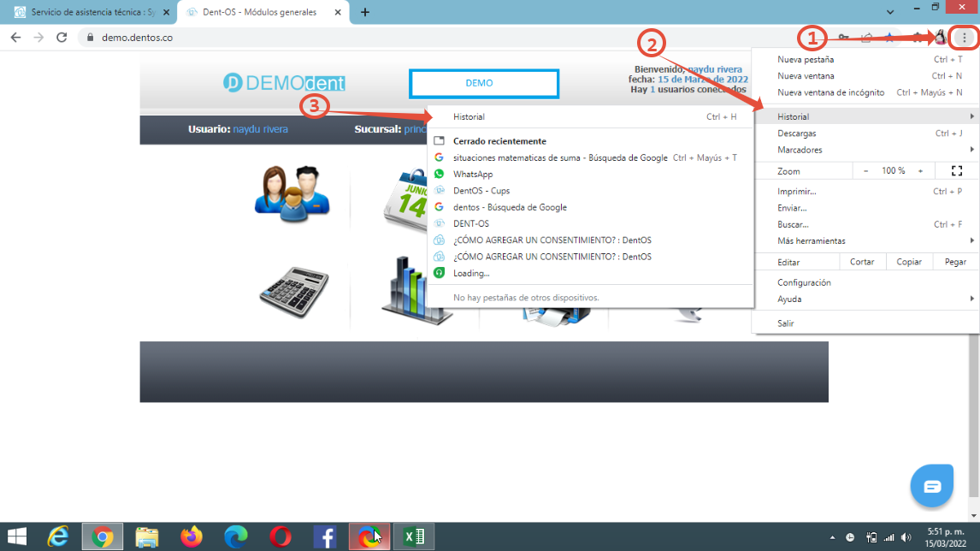Open full Historial page in submenu
Screen dimensions: 980x551
pos(591,117)
